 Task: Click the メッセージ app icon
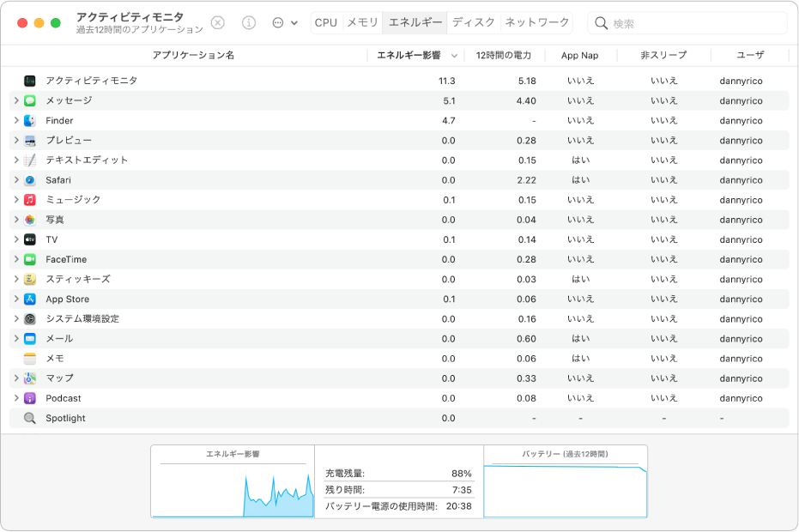click(30, 100)
